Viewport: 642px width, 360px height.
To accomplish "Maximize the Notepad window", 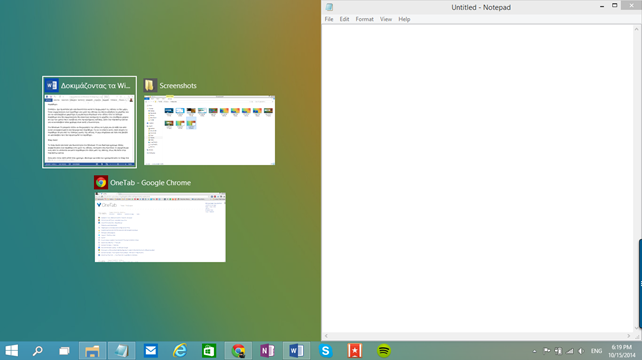I will click(x=615, y=6).
